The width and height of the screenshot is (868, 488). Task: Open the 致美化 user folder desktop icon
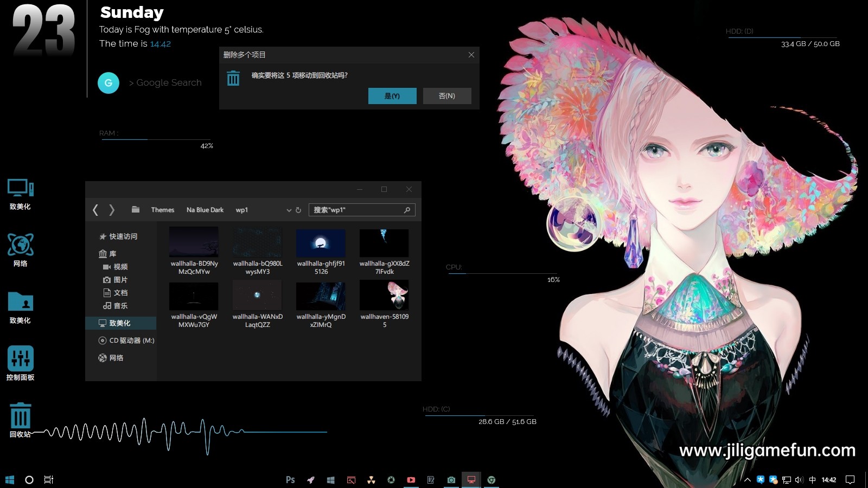(20, 307)
